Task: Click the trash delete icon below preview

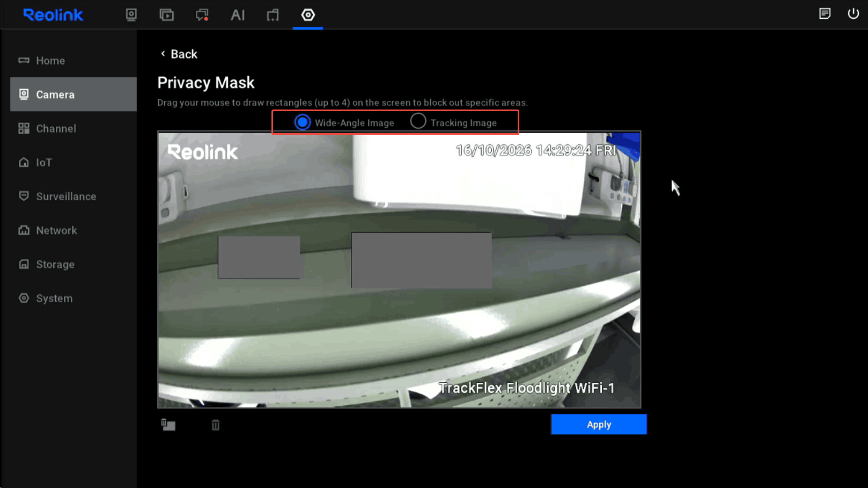Action: point(216,425)
